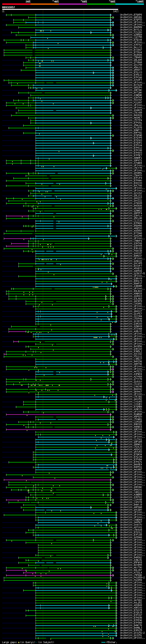
Task: Select the UniRef100_O48567 label
Action: tap(131, 522)
